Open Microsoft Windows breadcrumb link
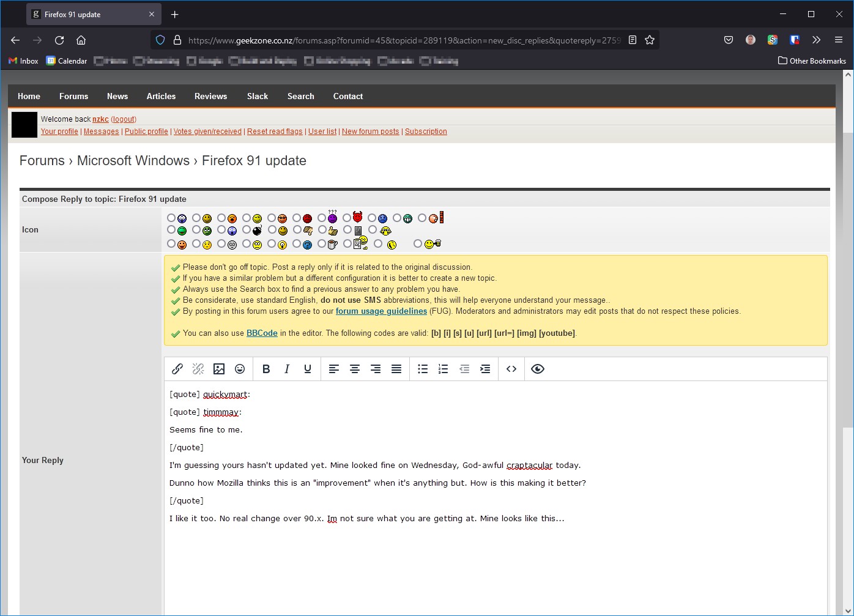 [133, 160]
